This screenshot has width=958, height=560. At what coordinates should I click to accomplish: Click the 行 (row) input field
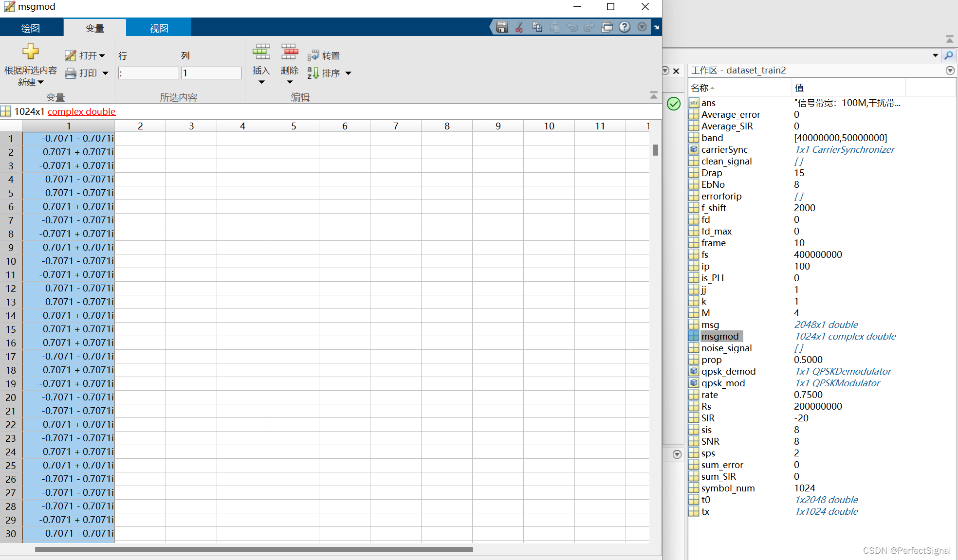[x=148, y=73]
